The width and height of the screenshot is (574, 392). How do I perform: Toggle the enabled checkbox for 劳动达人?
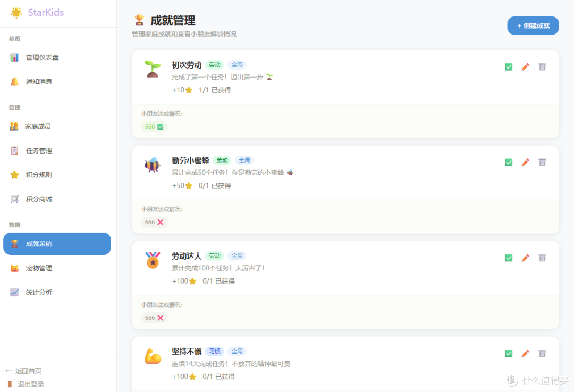pos(509,258)
